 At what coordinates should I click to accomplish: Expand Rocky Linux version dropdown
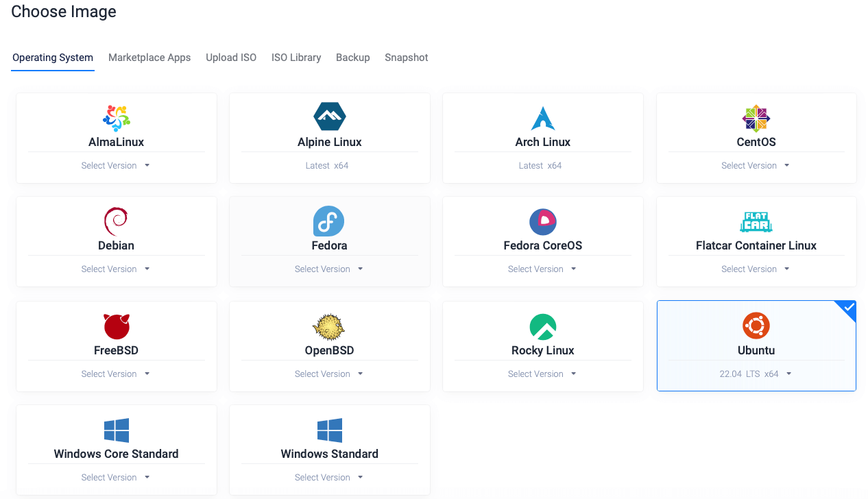542,374
